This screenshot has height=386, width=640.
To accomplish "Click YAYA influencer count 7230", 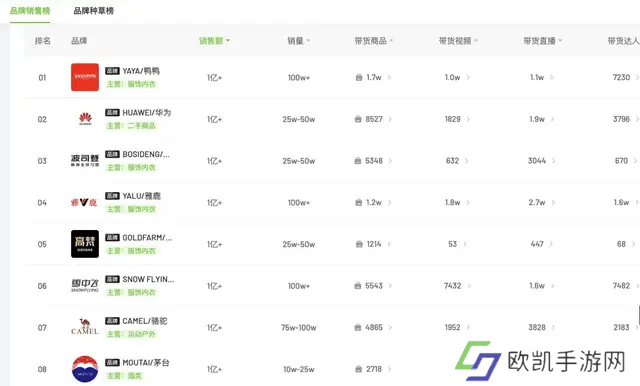I will point(621,77).
